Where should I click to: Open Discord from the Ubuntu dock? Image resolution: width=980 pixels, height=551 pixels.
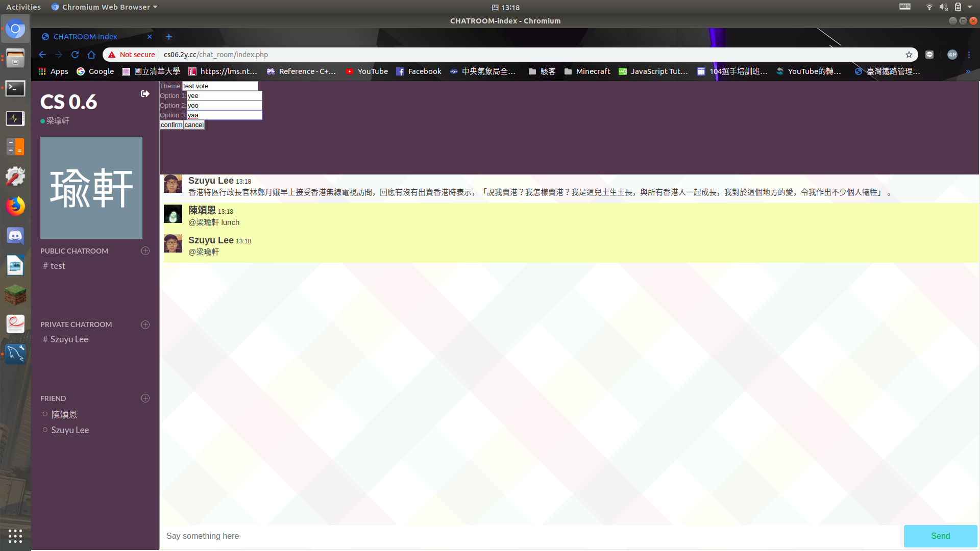point(15,236)
